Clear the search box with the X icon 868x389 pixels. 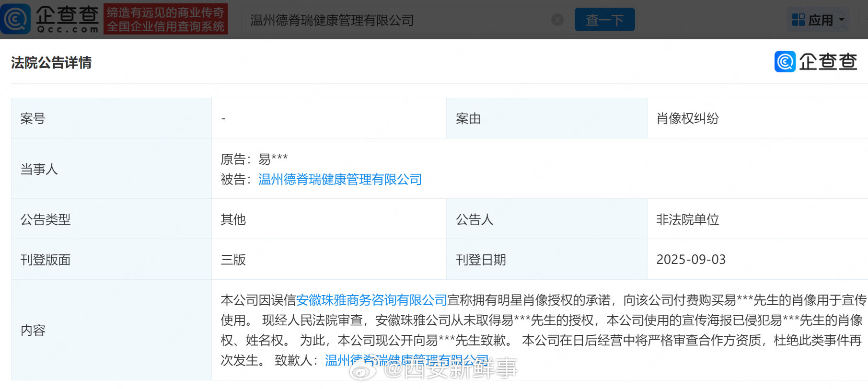pos(557,20)
